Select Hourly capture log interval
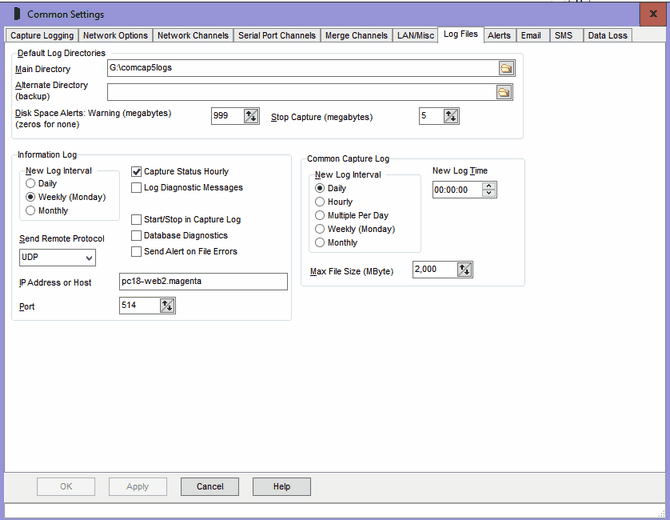The width and height of the screenshot is (670, 520). click(x=320, y=202)
